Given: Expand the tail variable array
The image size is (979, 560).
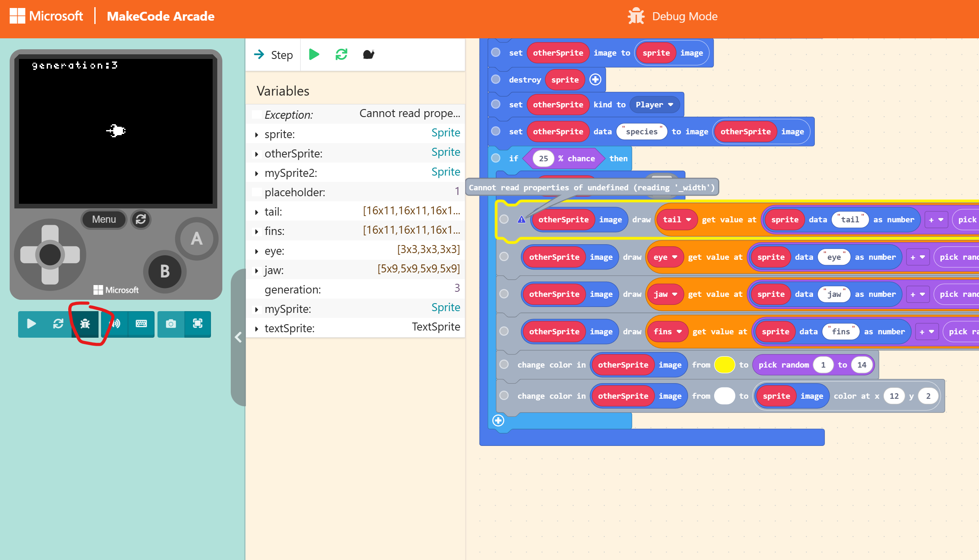Looking at the screenshot, I should click(256, 212).
